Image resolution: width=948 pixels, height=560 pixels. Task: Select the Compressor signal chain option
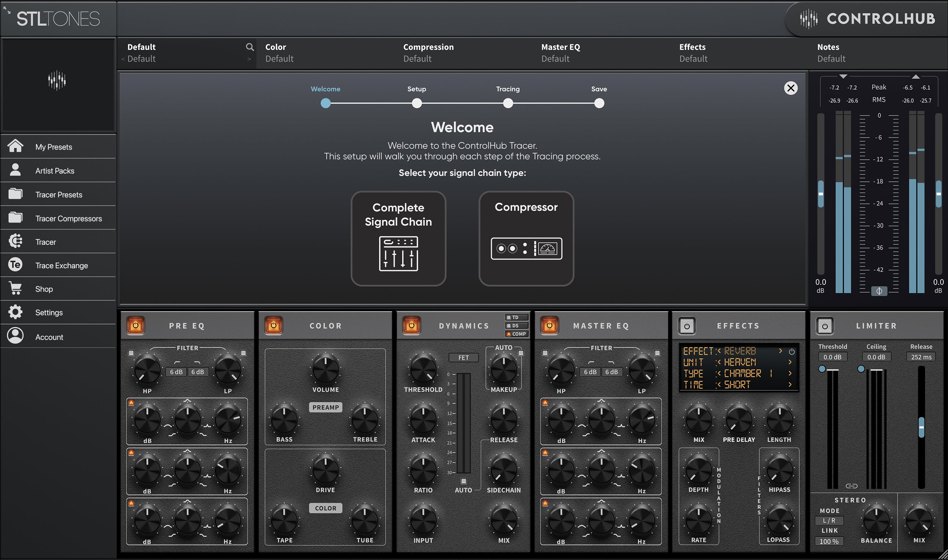(x=526, y=238)
